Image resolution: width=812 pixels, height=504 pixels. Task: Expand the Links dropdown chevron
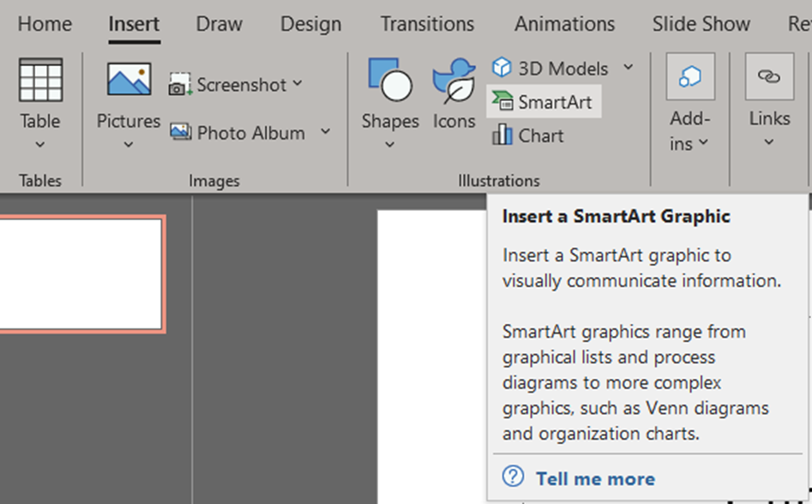(x=769, y=141)
